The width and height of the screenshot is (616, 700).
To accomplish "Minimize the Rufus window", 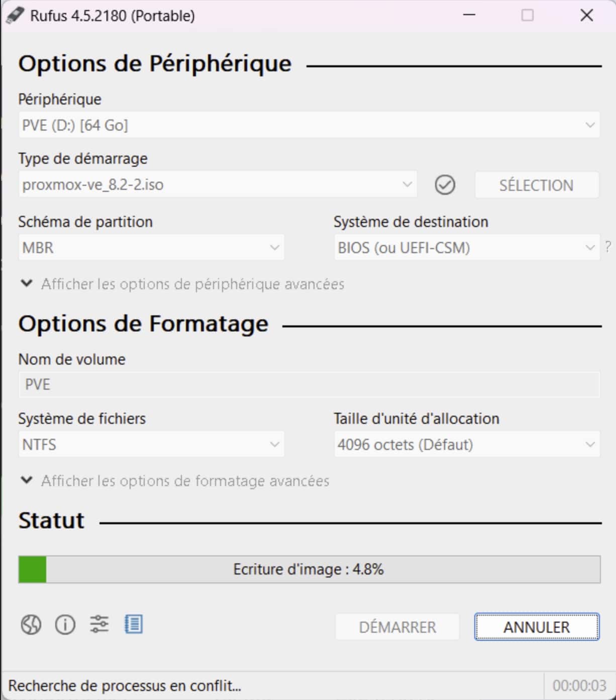I will point(469,16).
